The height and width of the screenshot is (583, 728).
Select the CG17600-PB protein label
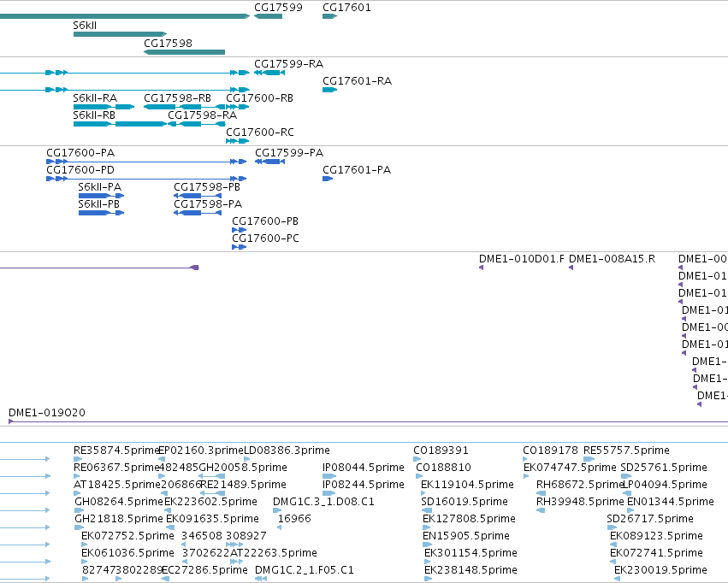[x=265, y=221]
